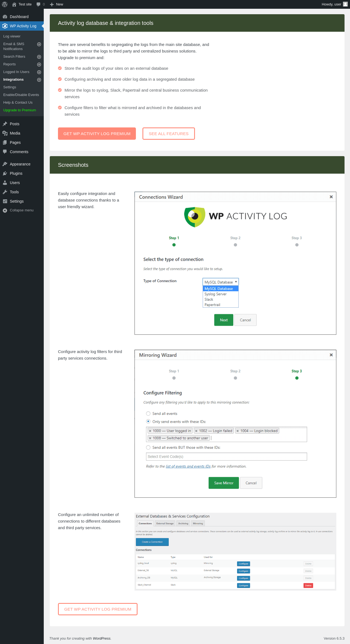Select the Only send events with these IDs radio

point(148,421)
